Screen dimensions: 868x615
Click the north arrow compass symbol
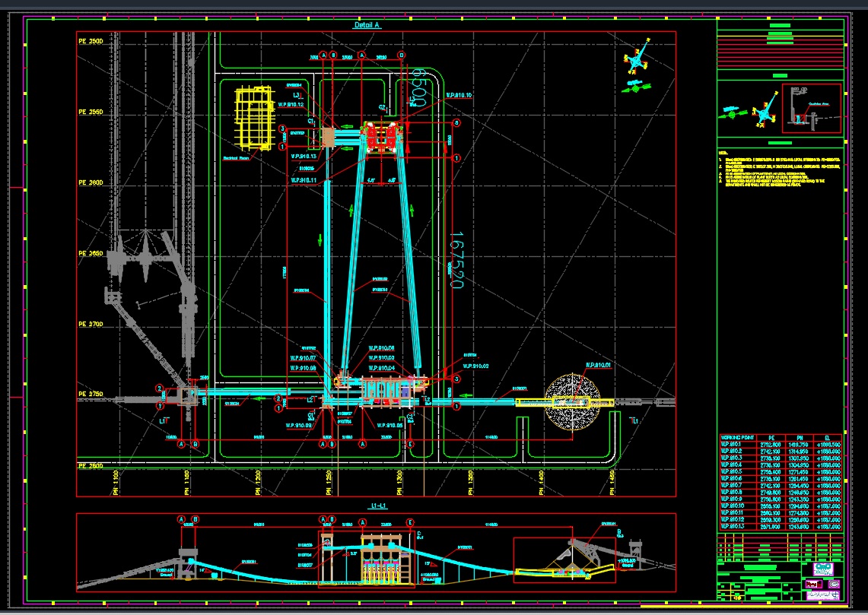(x=636, y=59)
